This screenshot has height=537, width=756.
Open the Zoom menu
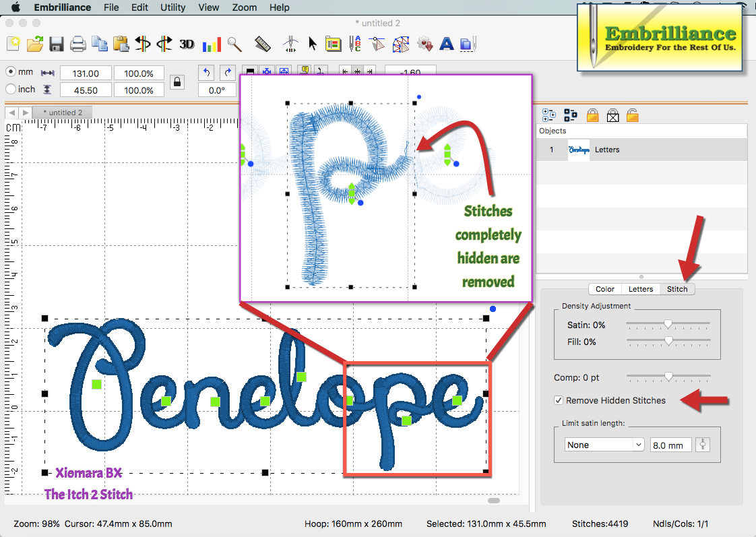click(245, 7)
